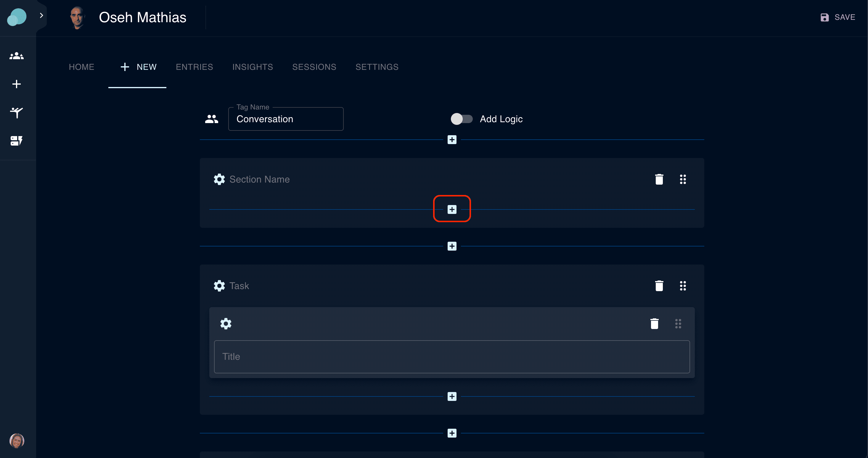Click the plus button between sections
Image resolution: width=868 pixels, height=458 pixels.
(x=452, y=246)
